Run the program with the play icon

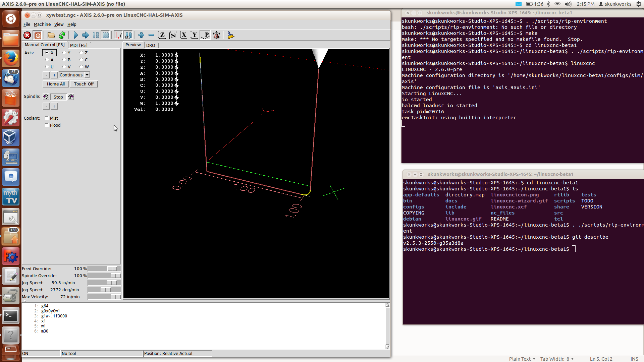(75, 35)
